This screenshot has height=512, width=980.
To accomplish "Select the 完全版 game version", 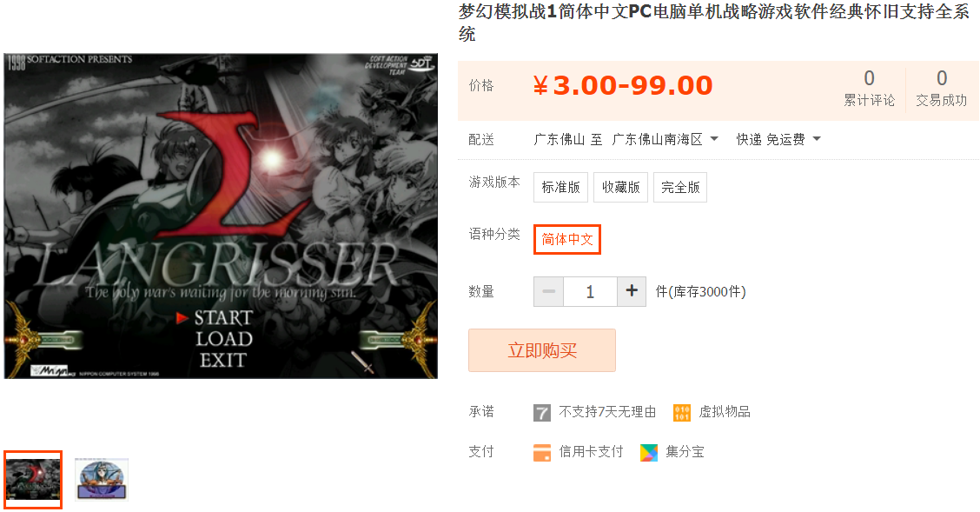I will [680, 187].
